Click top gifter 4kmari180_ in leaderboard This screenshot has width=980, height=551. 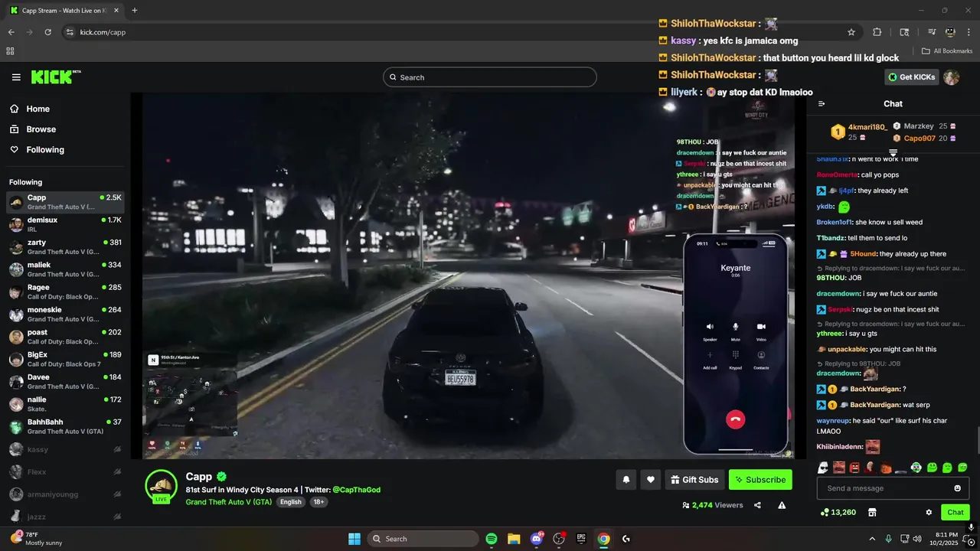867,127
